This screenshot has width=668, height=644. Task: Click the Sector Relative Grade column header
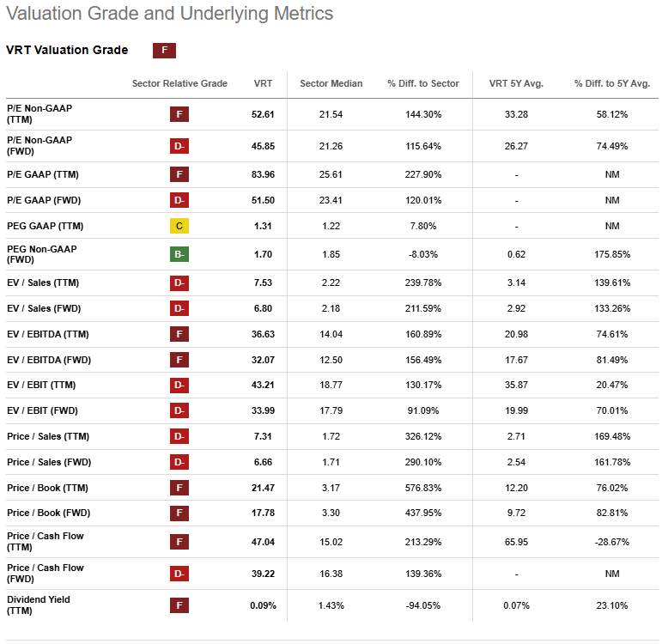[179, 83]
